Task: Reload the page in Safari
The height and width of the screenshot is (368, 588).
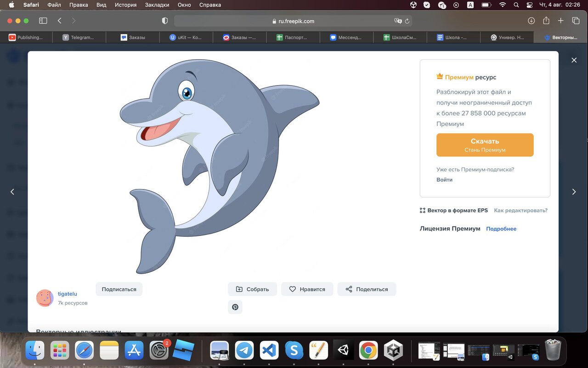Action: pyautogui.click(x=407, y=21)
